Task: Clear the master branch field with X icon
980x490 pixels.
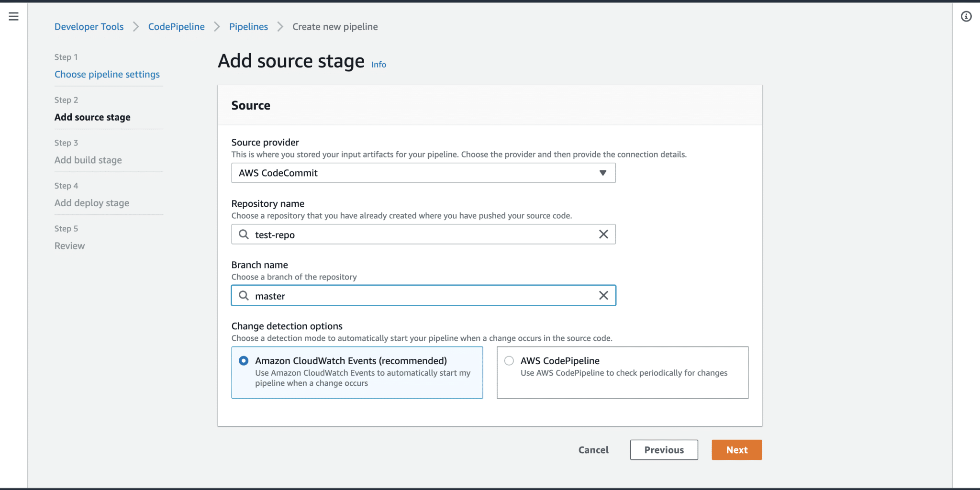Action: tap(603, 295)
